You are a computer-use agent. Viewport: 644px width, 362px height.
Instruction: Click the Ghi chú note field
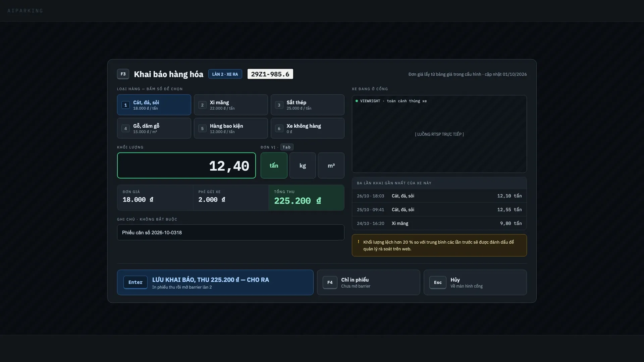tap(231, 233)
